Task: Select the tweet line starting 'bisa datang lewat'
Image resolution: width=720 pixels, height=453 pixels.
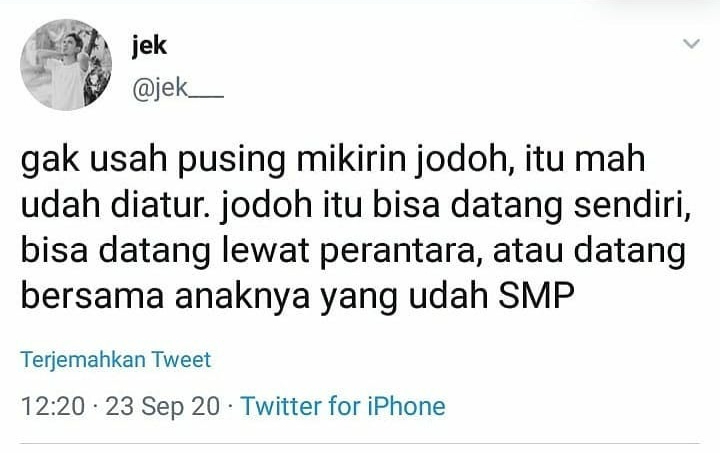Action: (x=353, y=251)
